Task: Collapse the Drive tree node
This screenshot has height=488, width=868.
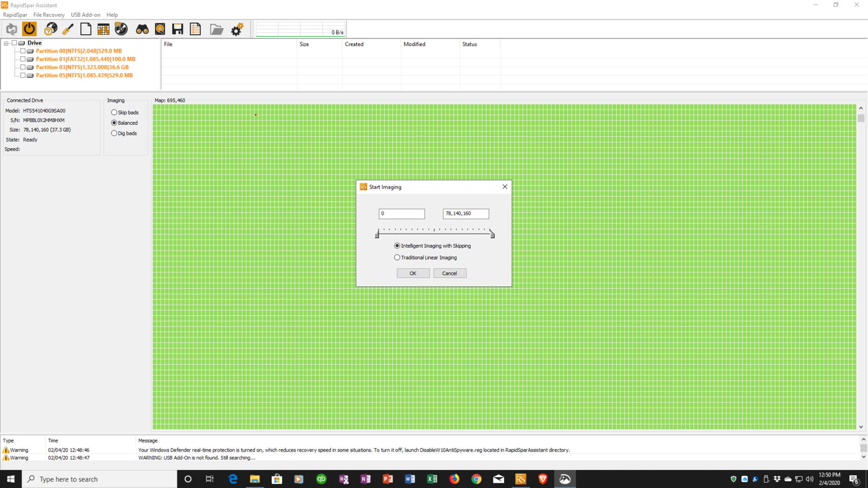Action: pyautogui.click(x=7, y=43)
